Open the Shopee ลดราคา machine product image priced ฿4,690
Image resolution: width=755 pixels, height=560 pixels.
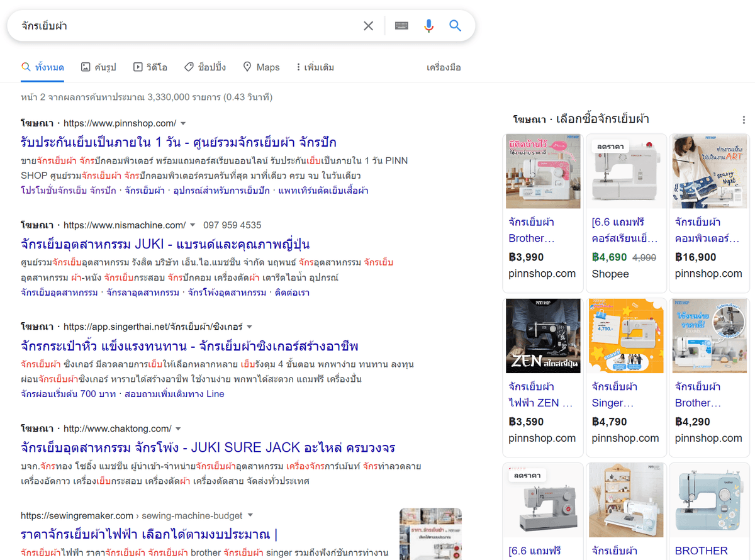626,171
